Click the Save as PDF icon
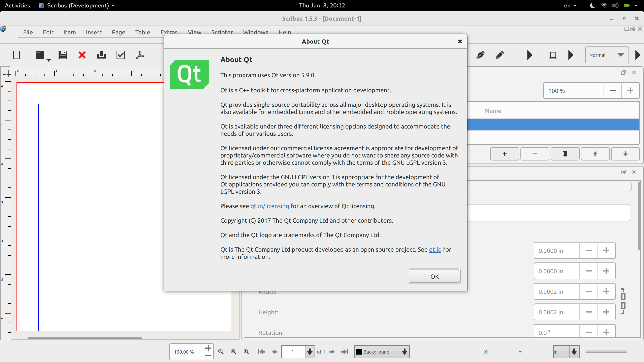This screenshot has height=362, width=644. (x=140, y=55)
